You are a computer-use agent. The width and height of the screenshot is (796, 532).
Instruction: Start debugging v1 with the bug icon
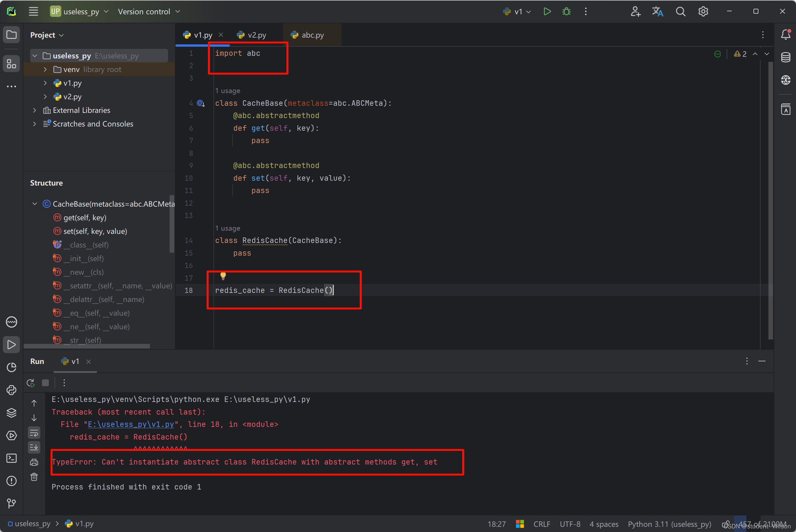(x=566, y=12)
